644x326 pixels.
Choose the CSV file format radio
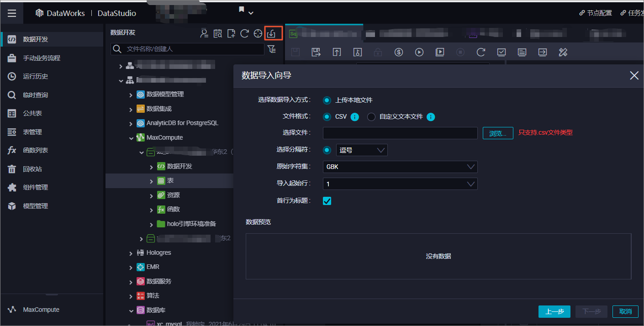tap(327, 117)
